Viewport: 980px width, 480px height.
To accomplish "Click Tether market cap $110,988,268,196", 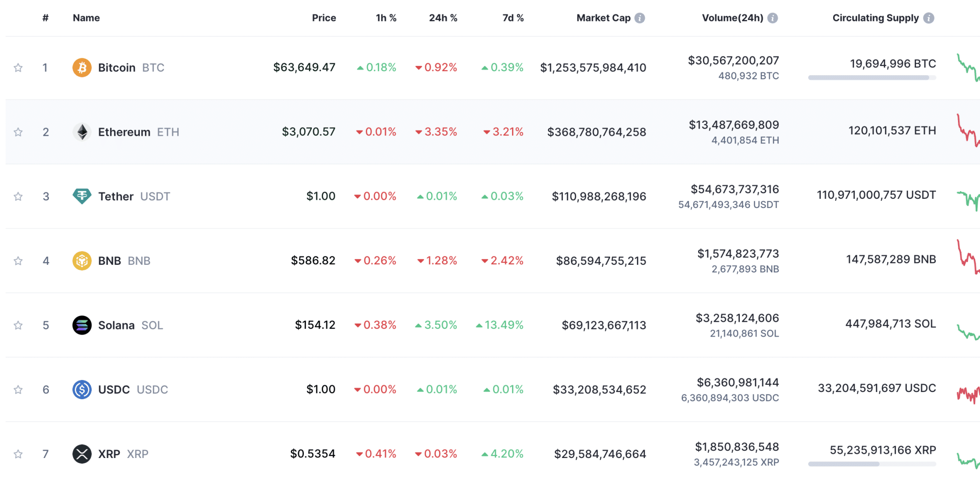I will pos(599,196).
